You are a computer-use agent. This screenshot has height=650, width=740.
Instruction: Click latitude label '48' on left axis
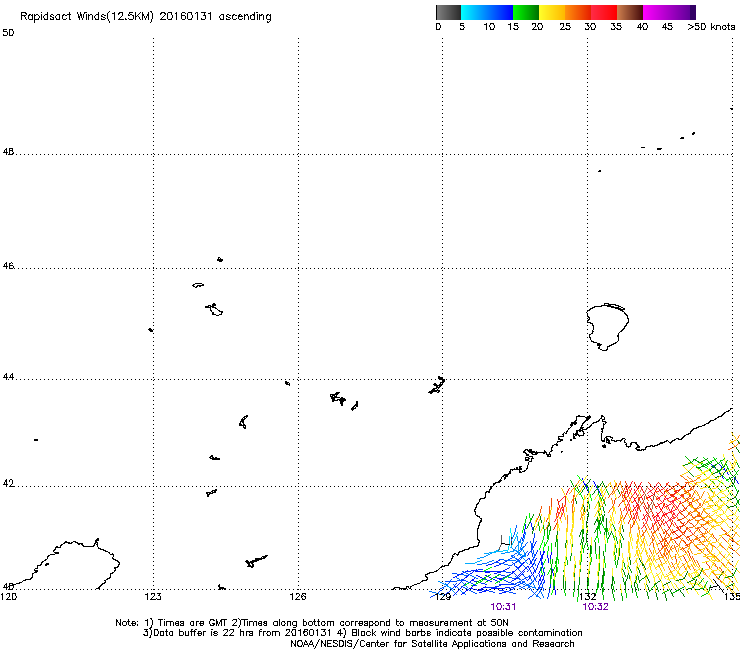(x=8, y=152)
